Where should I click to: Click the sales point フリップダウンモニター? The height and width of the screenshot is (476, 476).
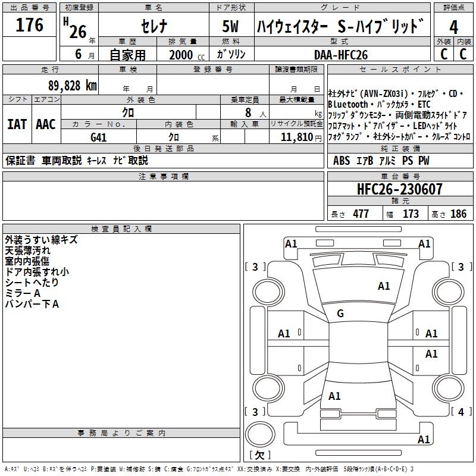pos(357,115)
